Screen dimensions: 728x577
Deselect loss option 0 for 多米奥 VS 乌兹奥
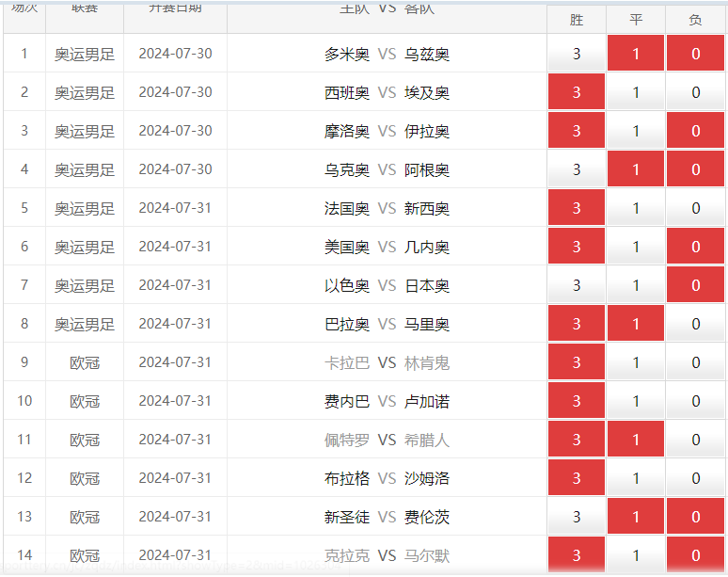(695, 54)
